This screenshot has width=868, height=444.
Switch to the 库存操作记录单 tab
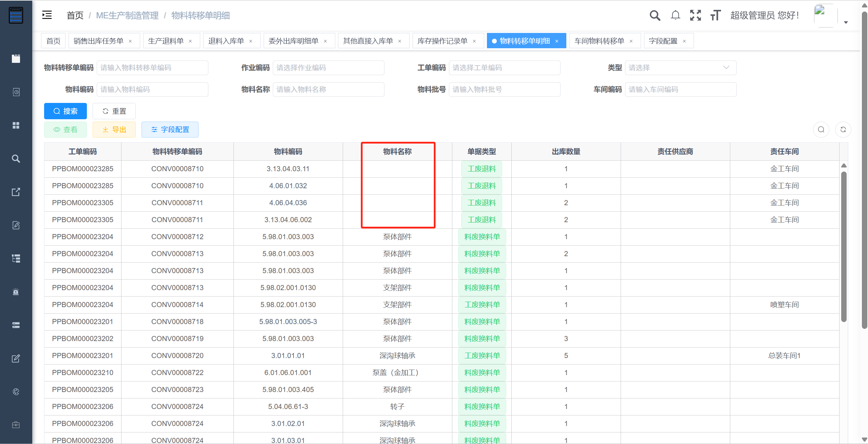coord(442,41)
